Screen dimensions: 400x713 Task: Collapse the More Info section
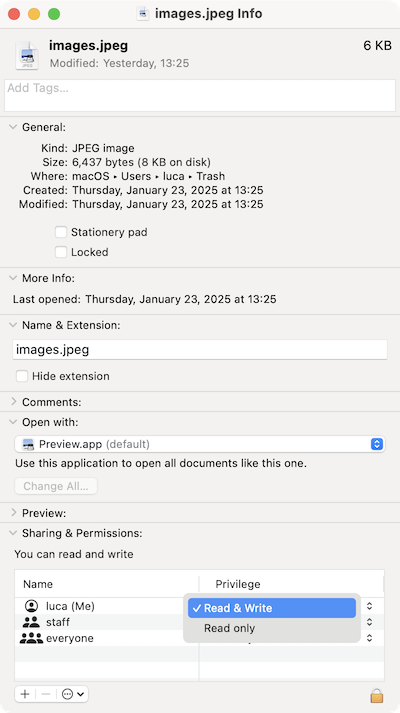click(13, 278)
